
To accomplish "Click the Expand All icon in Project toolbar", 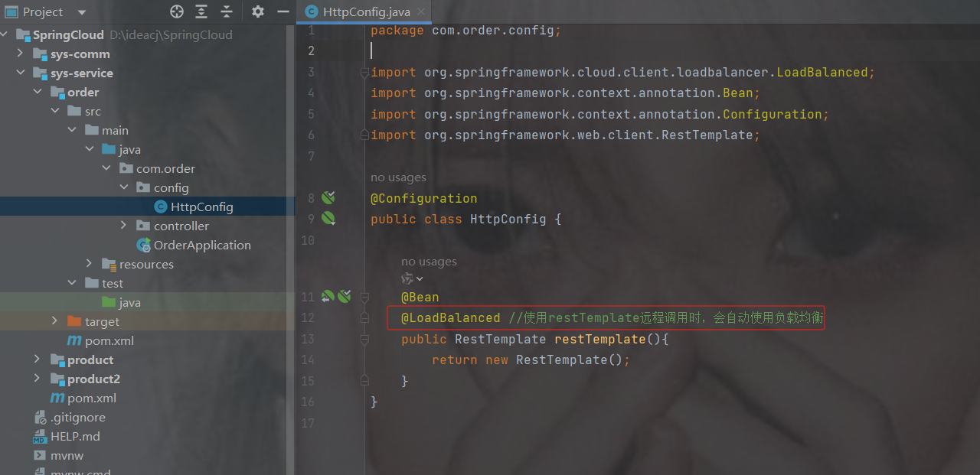I will coord(201,11).
